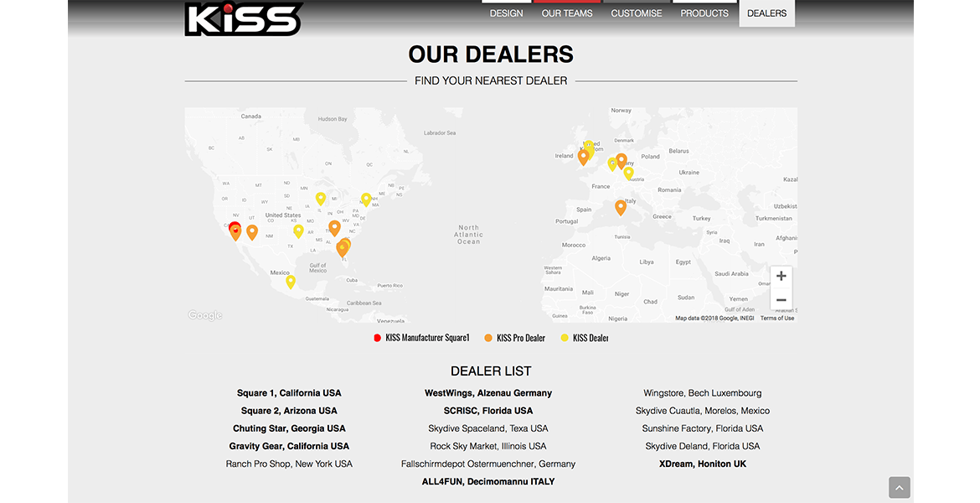This screenshot has width=980, height=503.
Task: Open WestWings, Alzenau Germany dealer
Action: [488, 393]
